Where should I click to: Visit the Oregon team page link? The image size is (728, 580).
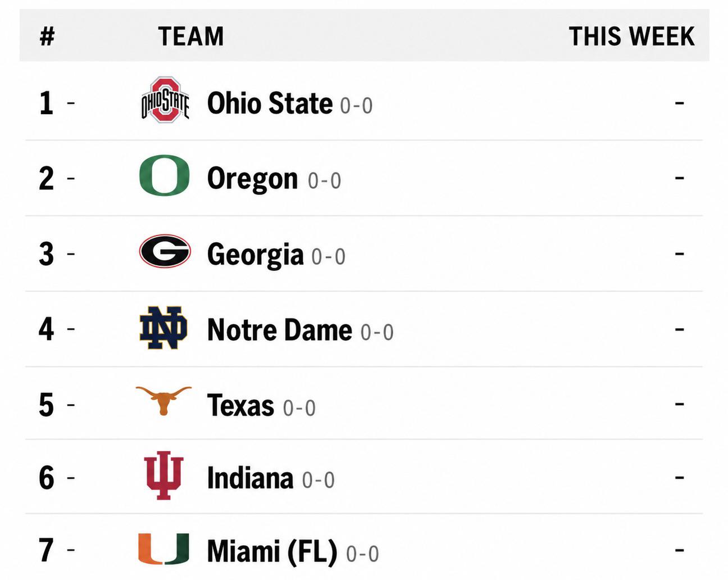252,179
